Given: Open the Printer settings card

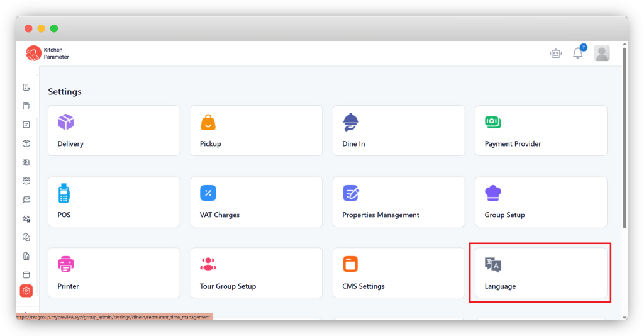Looking at the screenshot, I should tap(114, 272).
